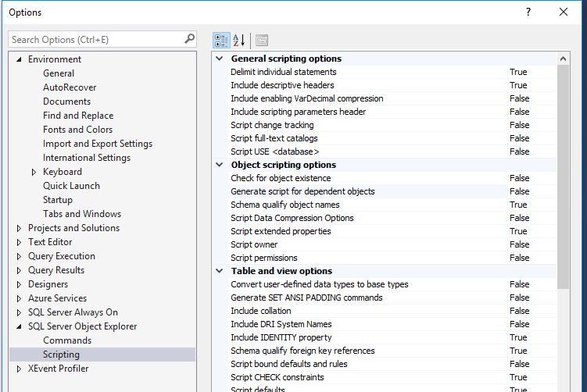The height and width of the screenshot is (392, 587).
Task: Expand Projects and Solutions node
Action: pyautogui.click(x=19, y=228)
